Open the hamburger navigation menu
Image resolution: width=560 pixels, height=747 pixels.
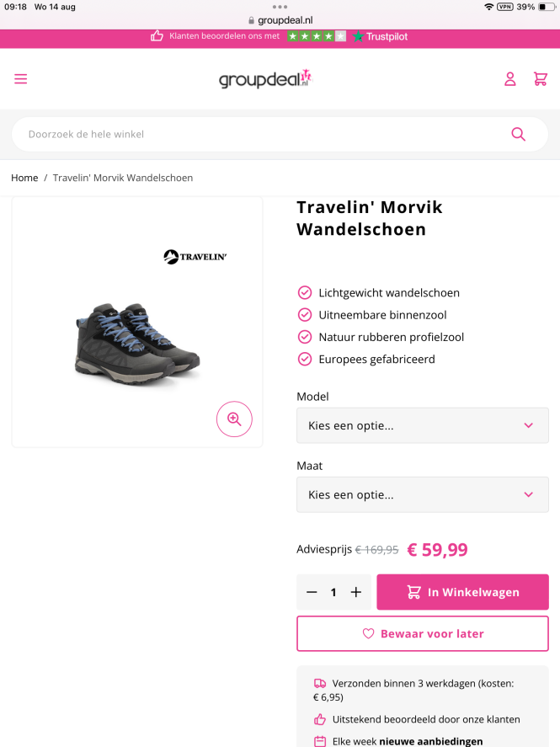click(x=20, y=78)
